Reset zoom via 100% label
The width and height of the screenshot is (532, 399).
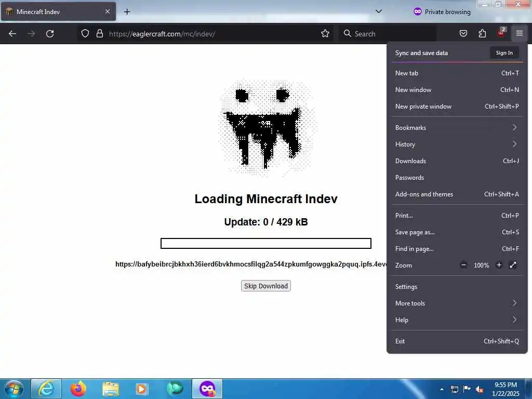tap(481, 265)
